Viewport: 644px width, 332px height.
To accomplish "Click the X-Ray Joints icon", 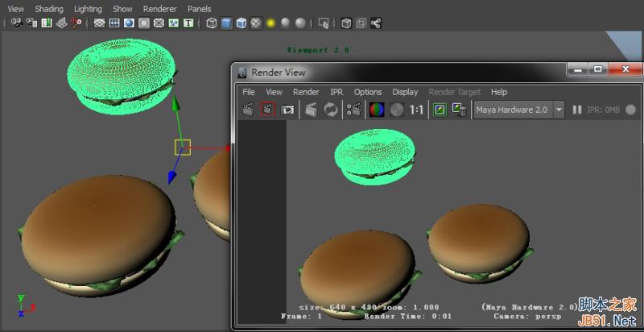I will pos(376,23).
